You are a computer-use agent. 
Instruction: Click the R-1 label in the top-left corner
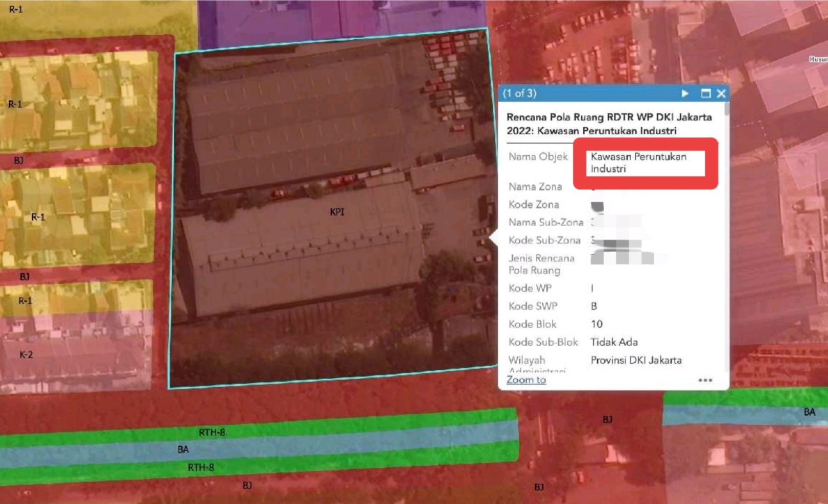[x=16, y=9]
